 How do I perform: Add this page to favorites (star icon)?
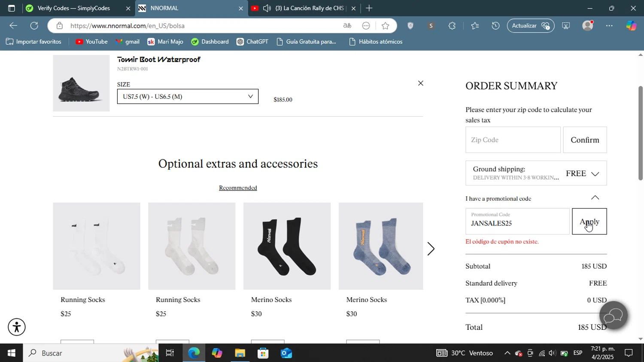[386, 26]
